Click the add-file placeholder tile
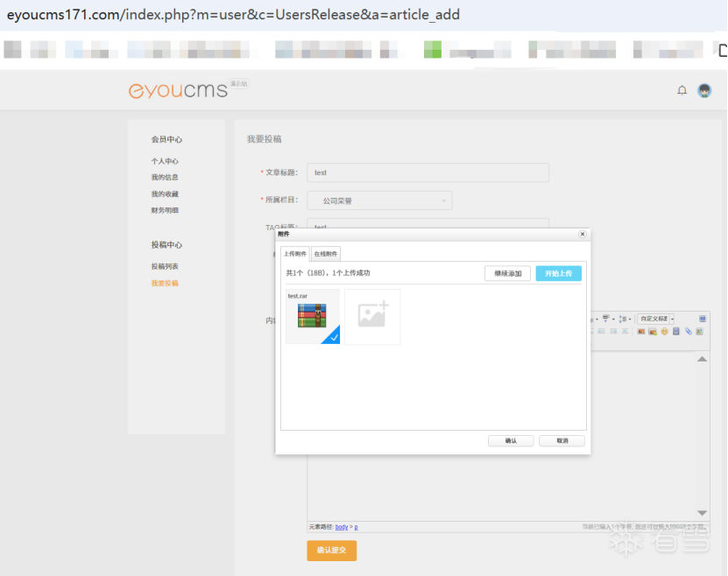 pos(372,317)
